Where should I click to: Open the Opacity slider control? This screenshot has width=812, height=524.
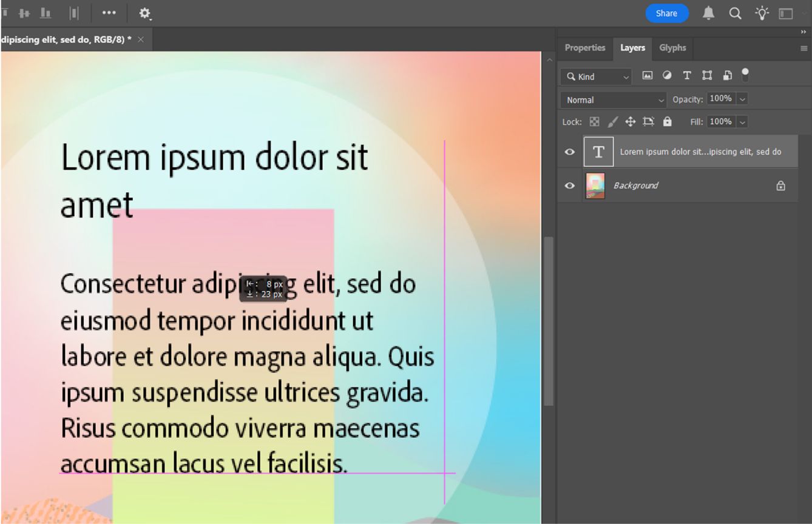tap(741, 98)
